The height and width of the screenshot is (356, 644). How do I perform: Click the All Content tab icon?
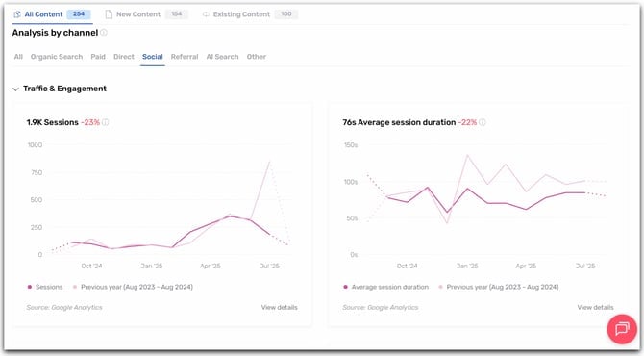click(17, 14)
